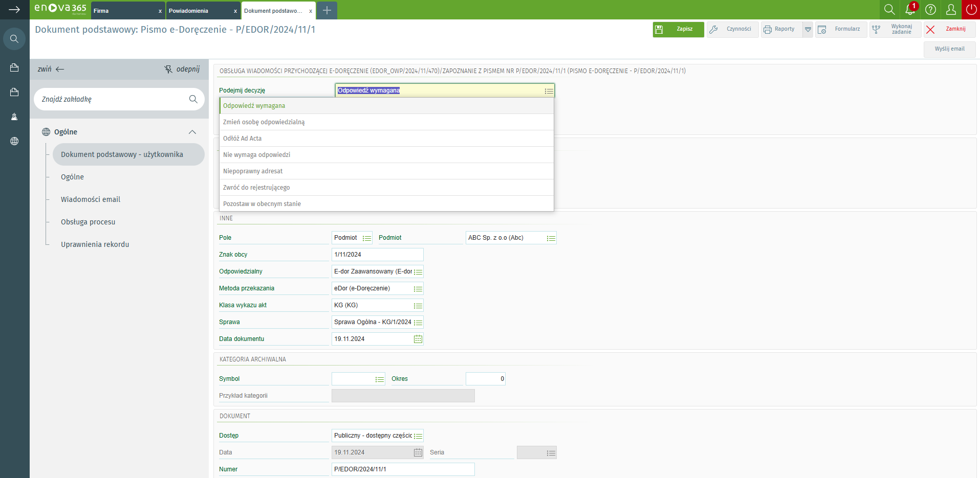This screenshot has width=980, height=478.
Task: Collapse sidebar panel using zwiń
Action: click(x=51, y=69)
